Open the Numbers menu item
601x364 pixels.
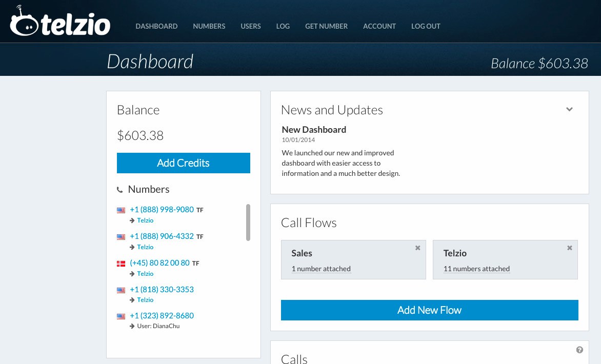(x=209, y=26)
